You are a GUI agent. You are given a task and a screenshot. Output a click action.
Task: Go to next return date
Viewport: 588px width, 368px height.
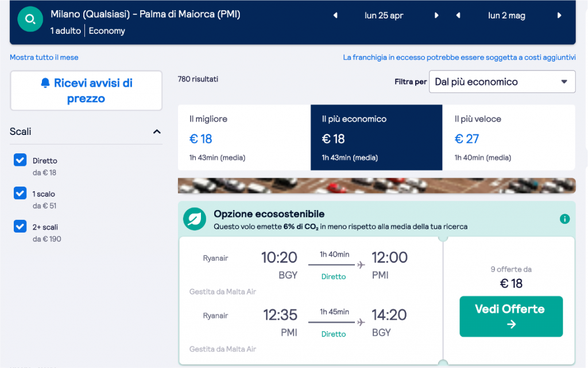pos(559,16)
